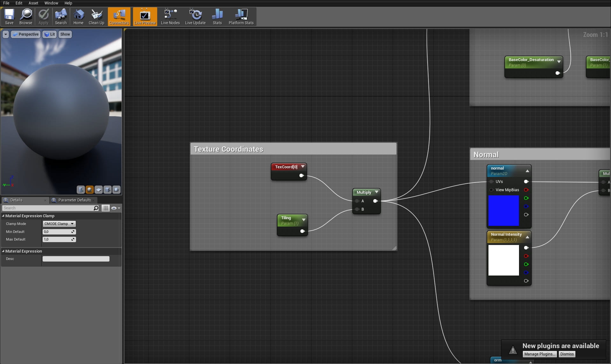Click normal node green channel output pin
The image size is (611, 364).
[x=526, y=198]
